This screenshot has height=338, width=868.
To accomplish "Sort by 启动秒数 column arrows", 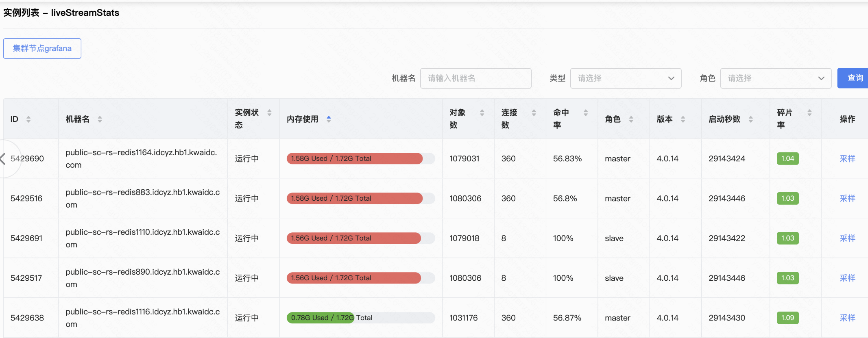I will click(x=751, y=119).
